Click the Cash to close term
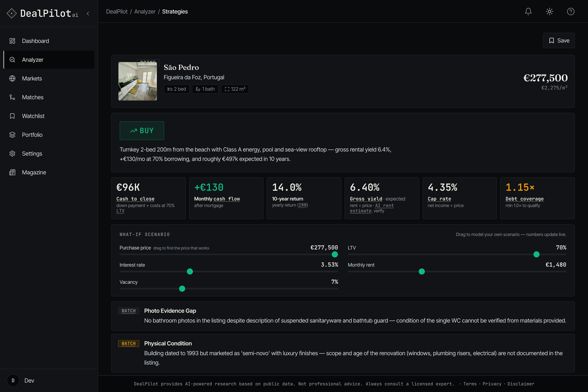This screenshot has height=392, width=588. tap(135, 199)
